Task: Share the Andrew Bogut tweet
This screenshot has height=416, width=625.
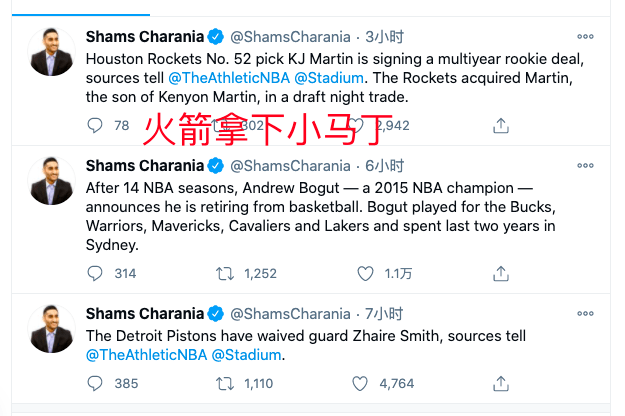Action: (501, 274)
